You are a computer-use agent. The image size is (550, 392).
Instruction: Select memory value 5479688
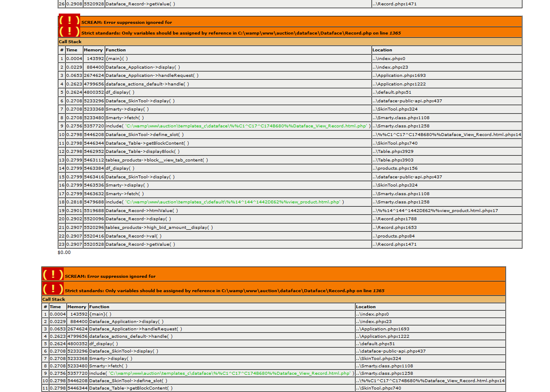point(94,202)
